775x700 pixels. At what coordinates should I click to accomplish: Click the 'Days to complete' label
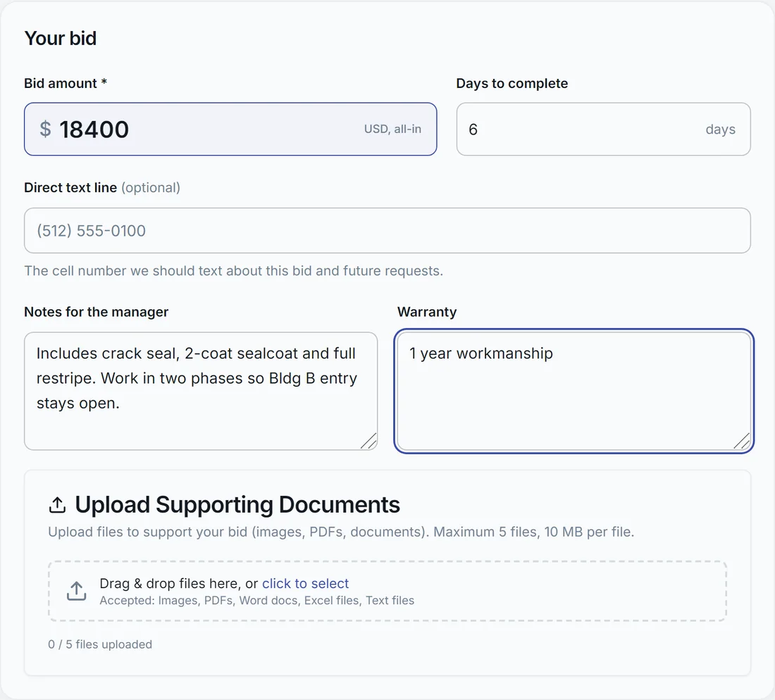[512, 84]
